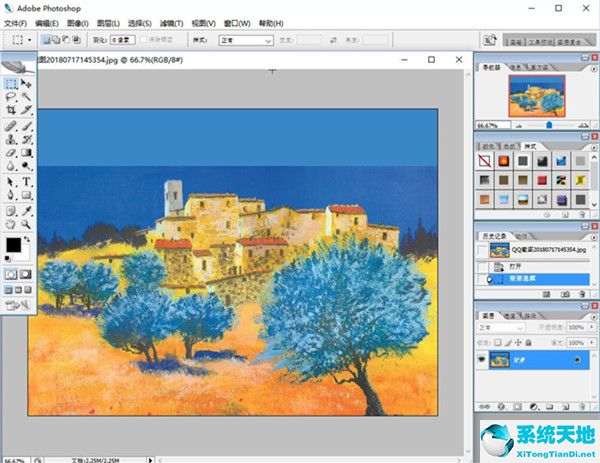Select the Lasso tool
Image resolution: width=600 pixels, height=463 pixels.
tap(11, 96)
